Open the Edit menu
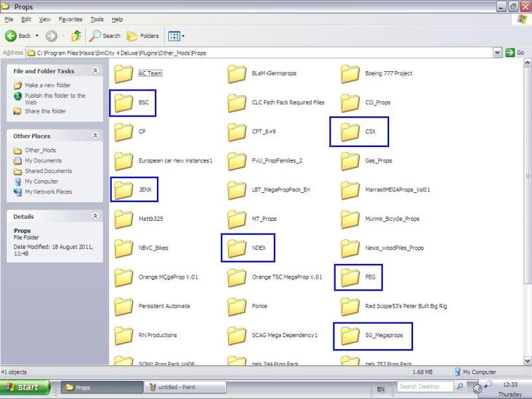The height and width of the screenshot is (399, 532). pyautogui.click(x=26, y=19)
